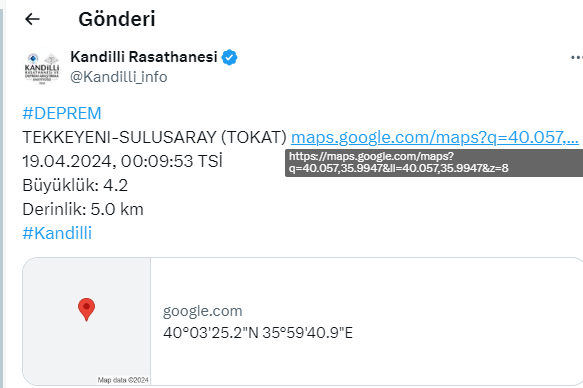Click google.com domain in link card

203,311
